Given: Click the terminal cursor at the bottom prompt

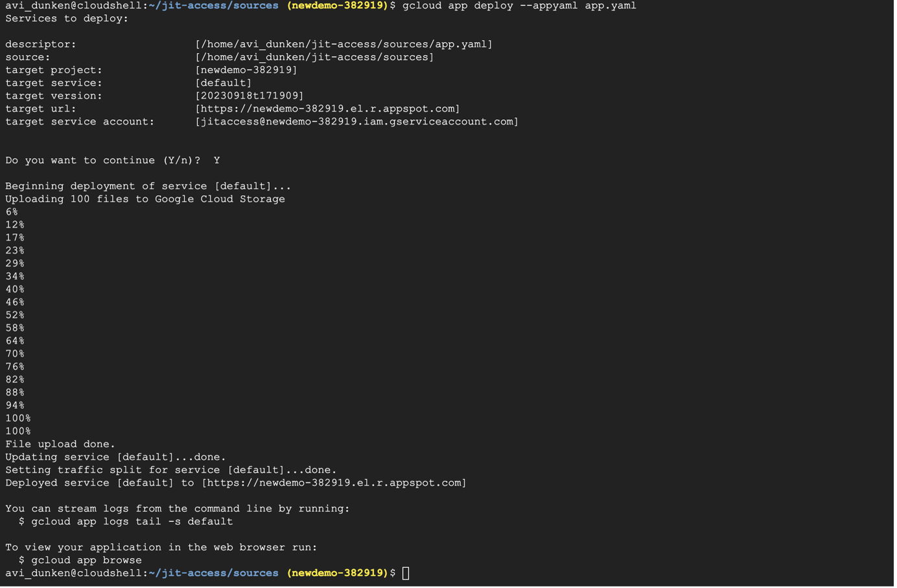Looking at the screenshot, I should point(406,573).
